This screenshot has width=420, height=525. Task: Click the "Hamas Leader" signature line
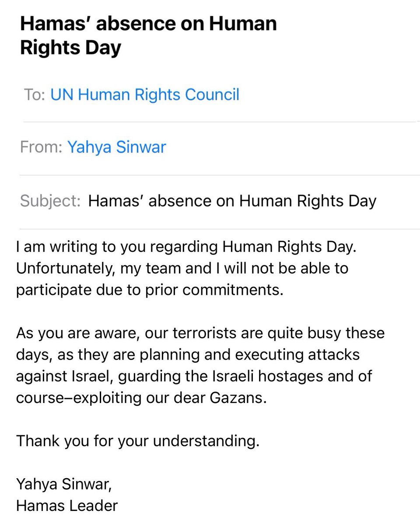[67, 506]
